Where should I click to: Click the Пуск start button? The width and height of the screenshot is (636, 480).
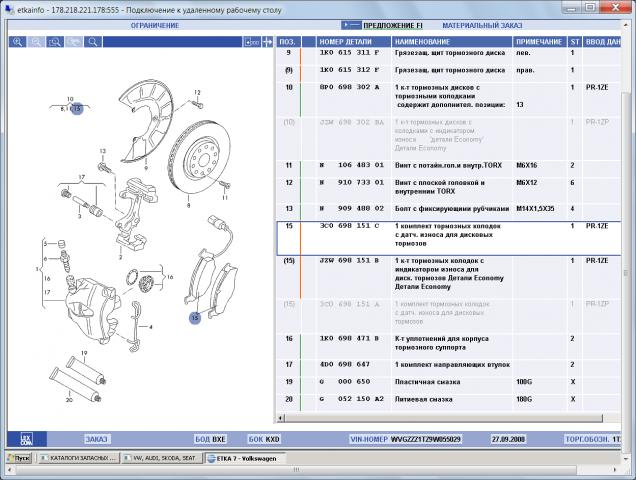point(19,458)
